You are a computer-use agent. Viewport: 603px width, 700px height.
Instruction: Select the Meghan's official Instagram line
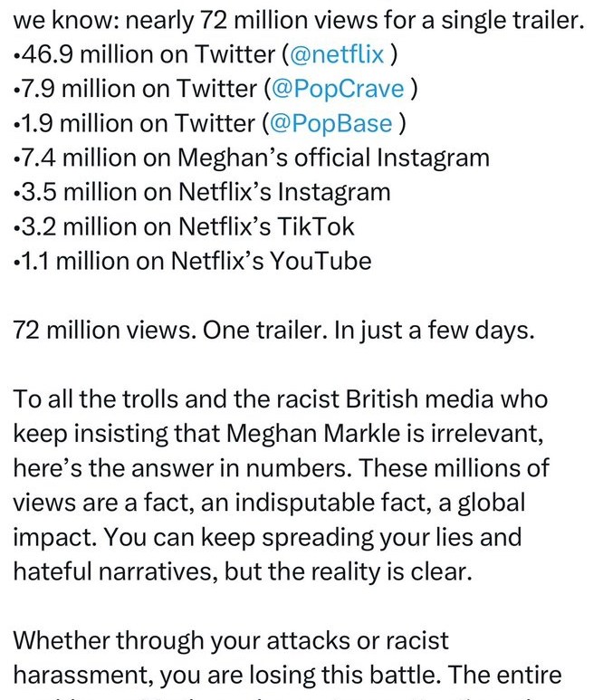pos(254,158)
